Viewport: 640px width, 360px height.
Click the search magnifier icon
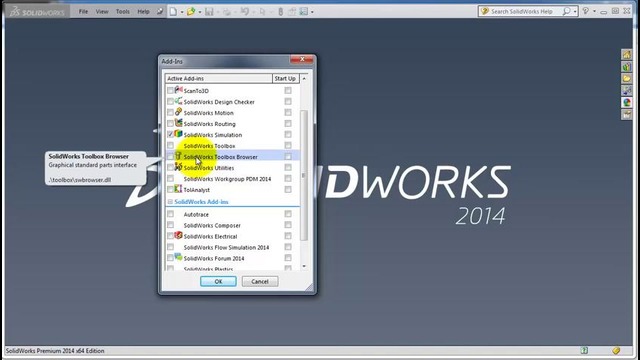tap(567, 11)
